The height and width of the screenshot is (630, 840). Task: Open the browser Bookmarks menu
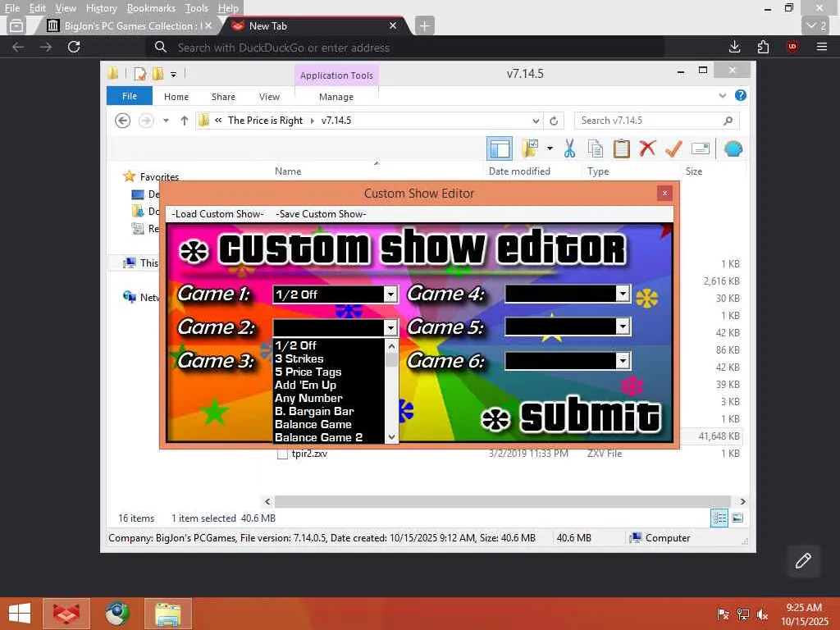[x=151, y=8]
